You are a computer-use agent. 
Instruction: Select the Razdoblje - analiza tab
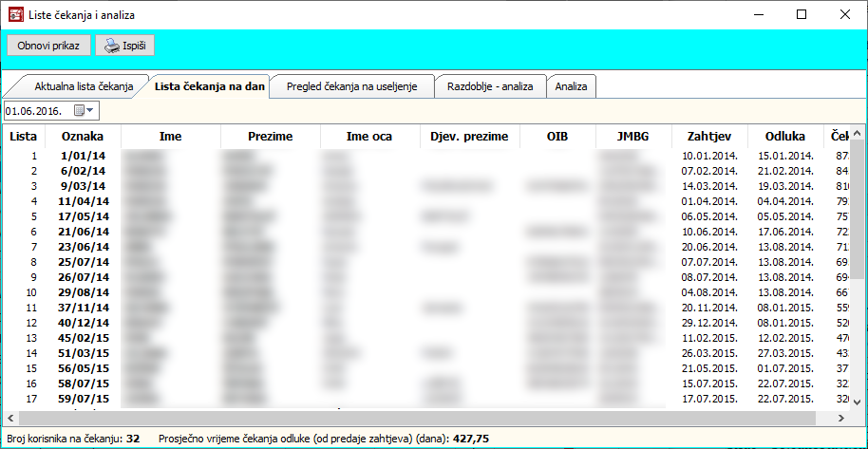coord(490,86)
